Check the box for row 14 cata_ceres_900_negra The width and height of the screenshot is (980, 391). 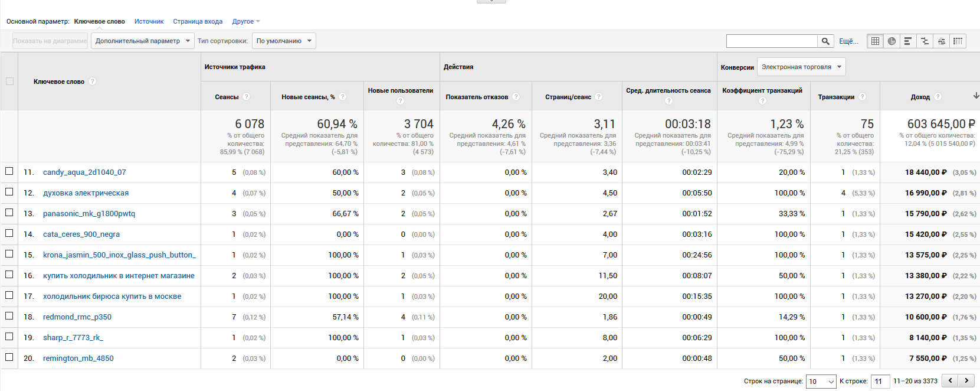click(9, 233)
